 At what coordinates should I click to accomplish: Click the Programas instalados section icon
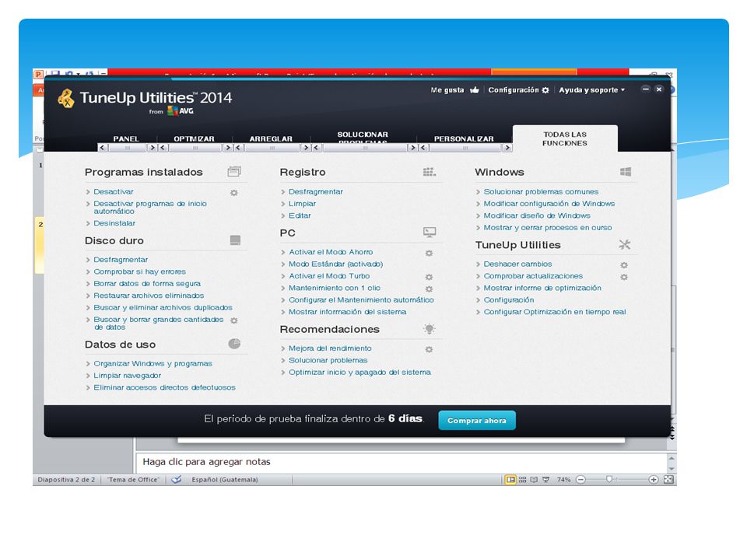234,171
